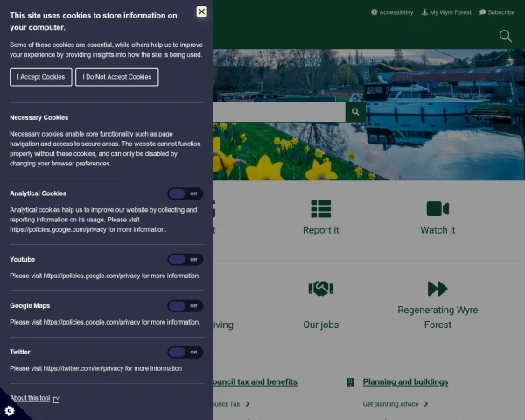This screenshot has width=525, height=420.
Task: Close the cookie settings panel
Action: click(201, 11)
